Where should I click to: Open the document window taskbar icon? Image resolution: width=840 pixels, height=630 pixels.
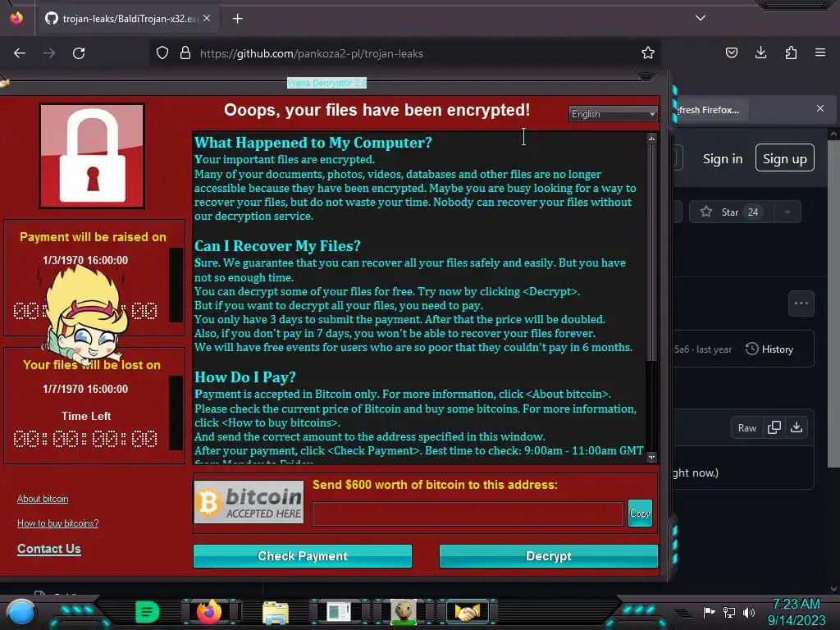339,612
